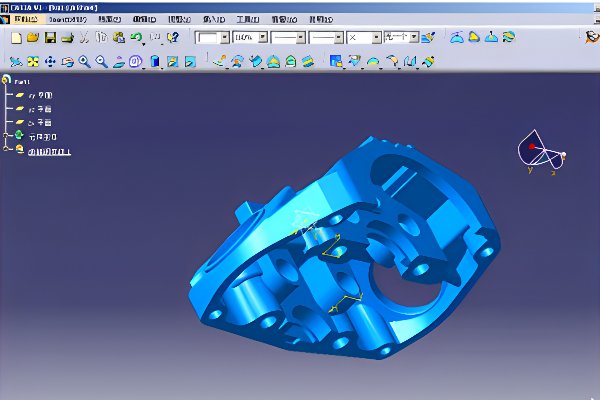Click the 3D compass in the viewport
Viewport: 600px width, 400px height.
click(540, 150)
